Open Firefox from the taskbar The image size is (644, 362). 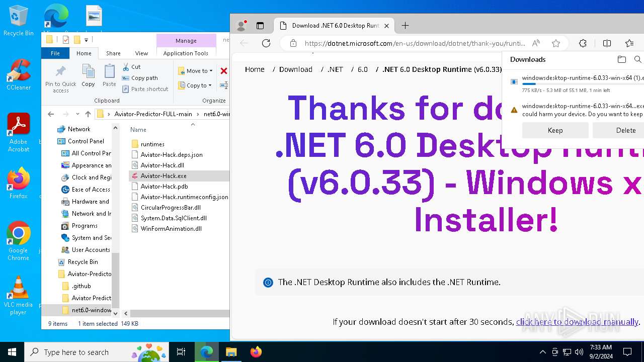[256, 352]
